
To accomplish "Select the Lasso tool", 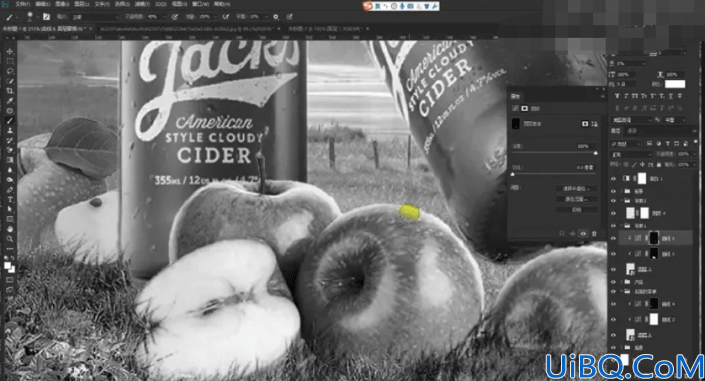I will point(9,71).
